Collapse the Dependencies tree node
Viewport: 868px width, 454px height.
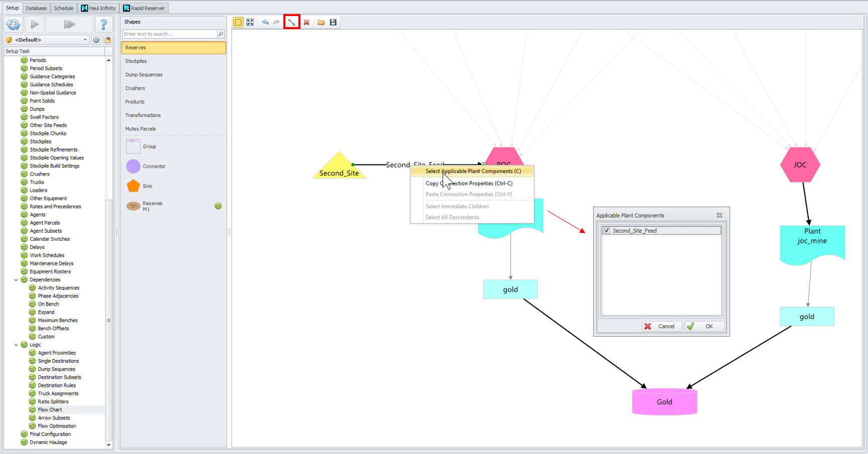click(16, 280)
